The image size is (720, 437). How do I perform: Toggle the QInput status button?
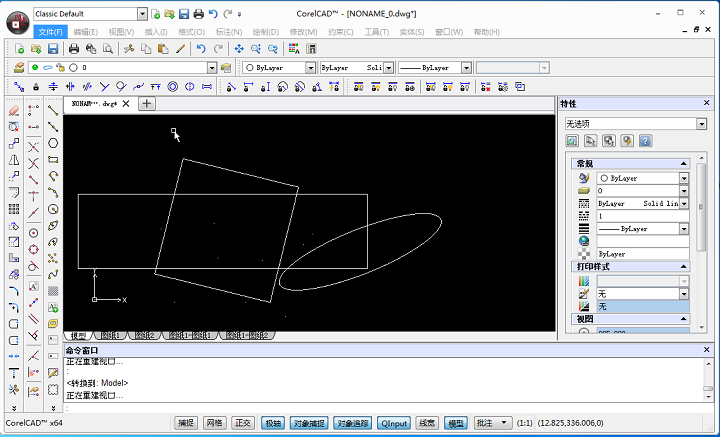point(394,423)
